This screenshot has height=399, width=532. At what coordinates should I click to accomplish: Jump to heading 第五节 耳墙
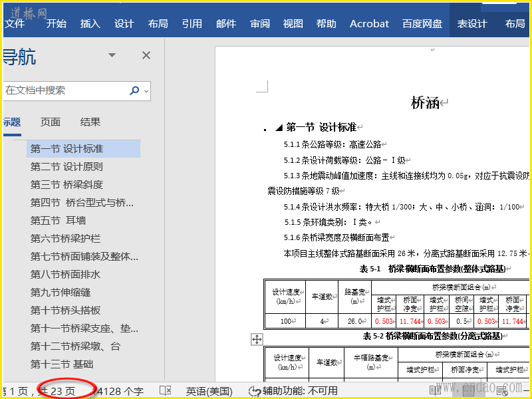58,221
